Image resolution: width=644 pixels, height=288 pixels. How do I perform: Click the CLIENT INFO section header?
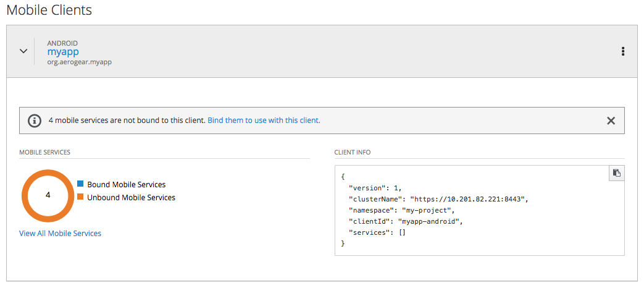tap(353, 152)
